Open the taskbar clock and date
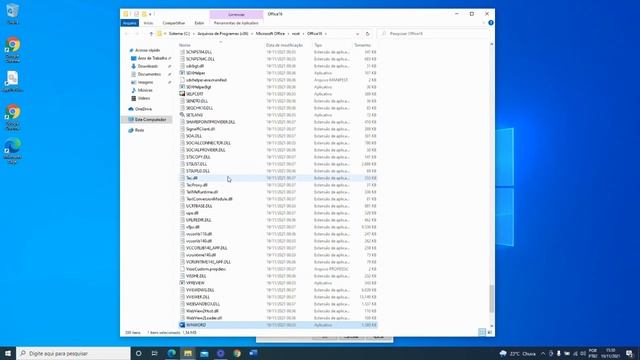Image resolution: width=640 pixels, height=360 pixels. 611,353
